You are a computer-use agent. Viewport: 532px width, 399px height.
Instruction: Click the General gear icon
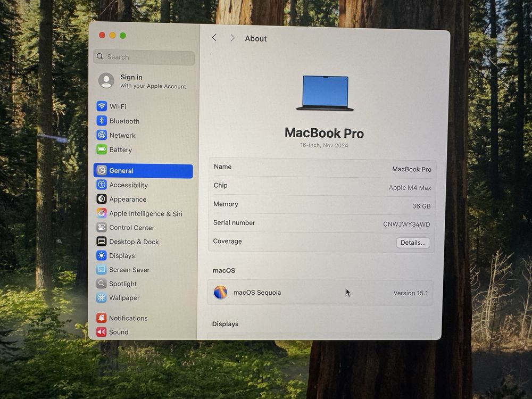pyautogui.click(x=102, y=170)
